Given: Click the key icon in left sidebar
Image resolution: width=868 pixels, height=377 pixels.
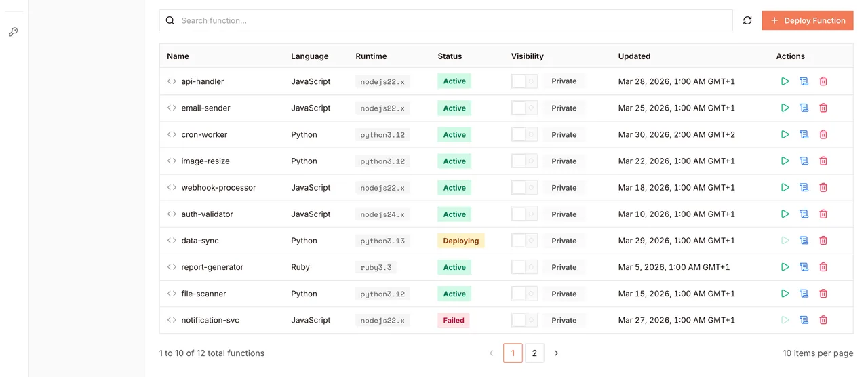Looking at the screenshot, I should point(13,32).
